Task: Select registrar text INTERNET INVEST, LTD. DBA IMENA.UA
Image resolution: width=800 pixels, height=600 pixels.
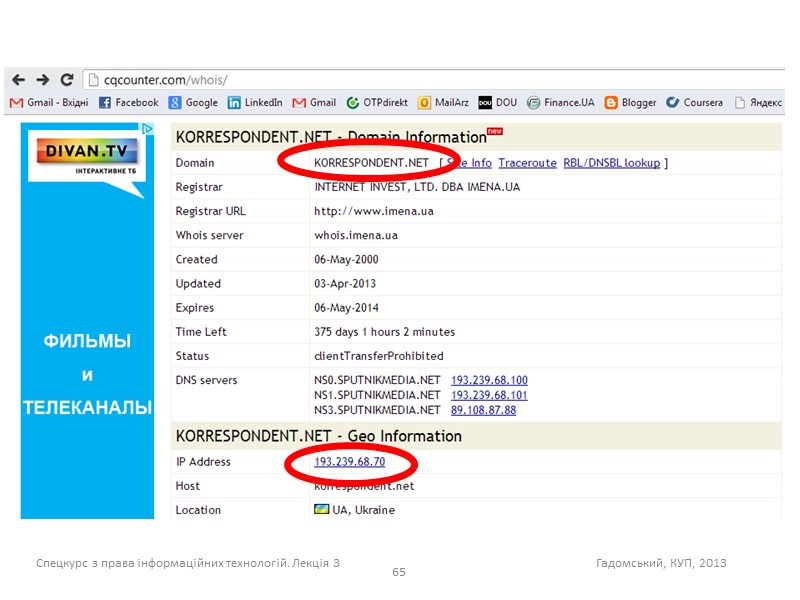Action: point(417,187)
